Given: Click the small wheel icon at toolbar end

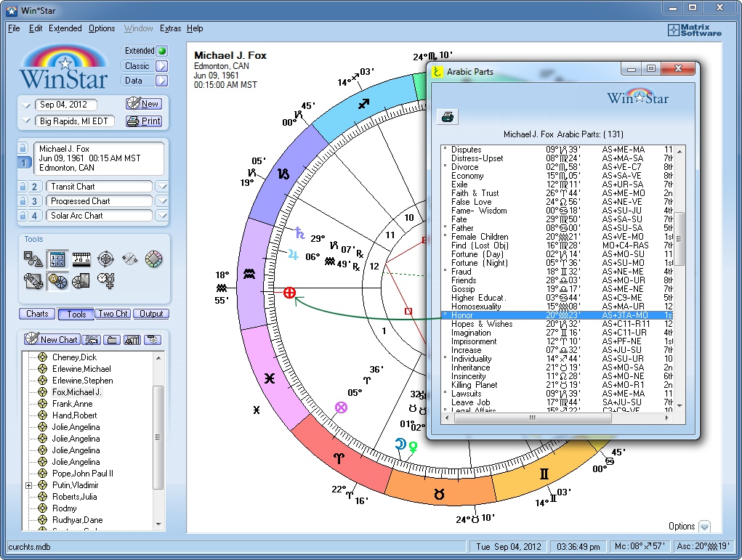Looking at the screenshot, I should coord(153,340).
